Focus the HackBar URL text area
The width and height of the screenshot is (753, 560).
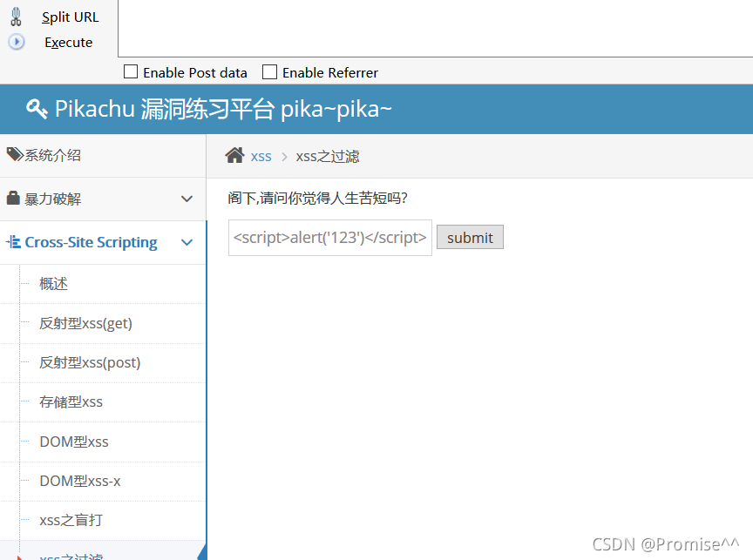435,29
